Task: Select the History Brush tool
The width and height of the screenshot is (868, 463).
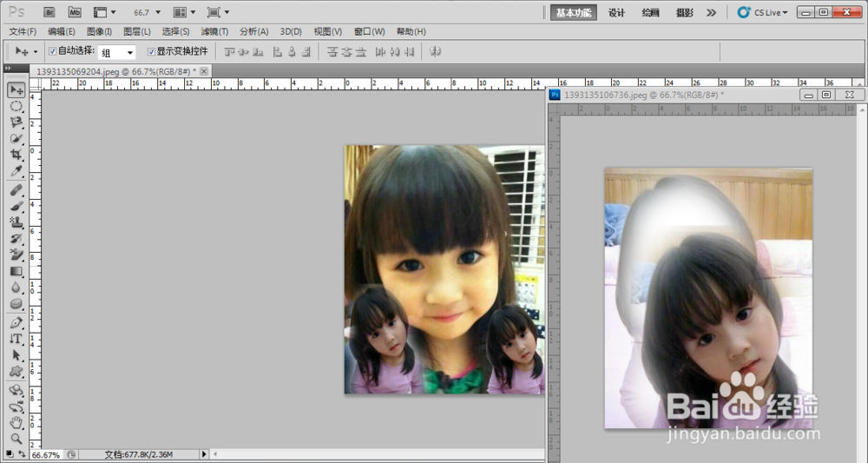Action: 16,239
